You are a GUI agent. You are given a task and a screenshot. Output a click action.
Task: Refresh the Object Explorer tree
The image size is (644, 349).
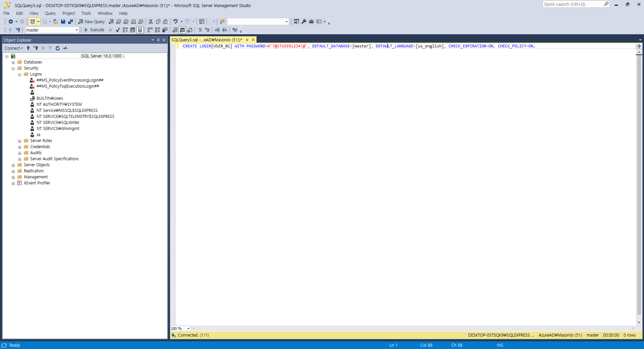58,48
